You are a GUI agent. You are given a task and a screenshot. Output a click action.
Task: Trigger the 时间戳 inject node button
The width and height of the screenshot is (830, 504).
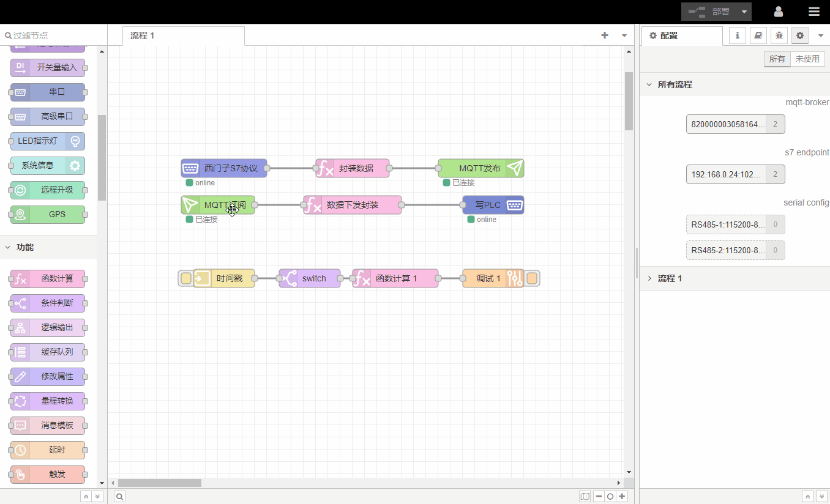(x=186, y=279)
